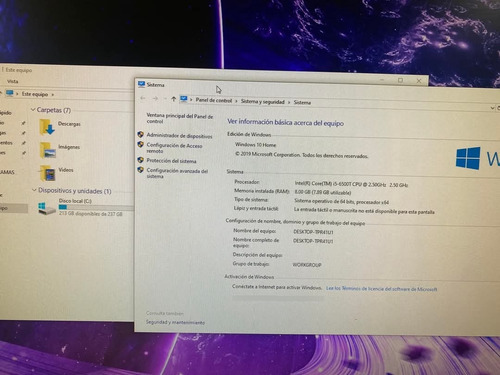Open Seguridad y mantenimiento link
Screen dimensions: 500x375
pyautogui.click(x=175, y=322)
